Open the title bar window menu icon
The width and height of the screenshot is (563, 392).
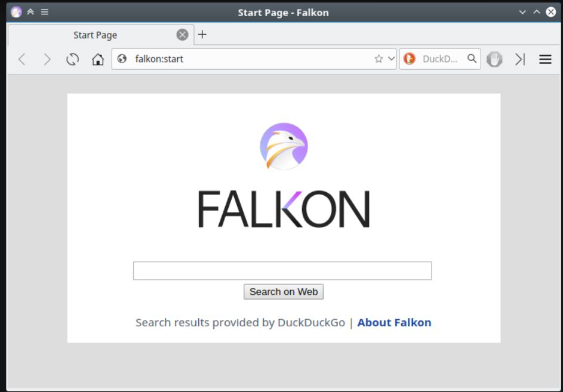tap(16, 12)
